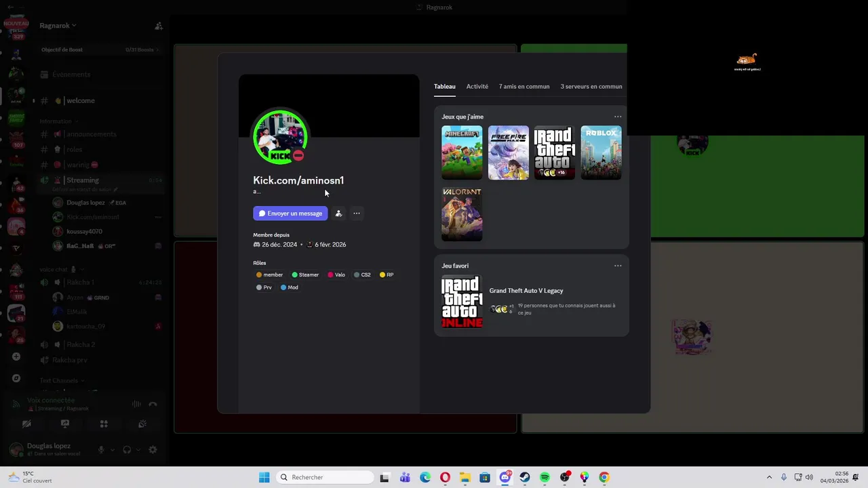Open the 3 serveurs en commun tab
Viewport: 868px width, 488px height.
[x=591, y=87]
